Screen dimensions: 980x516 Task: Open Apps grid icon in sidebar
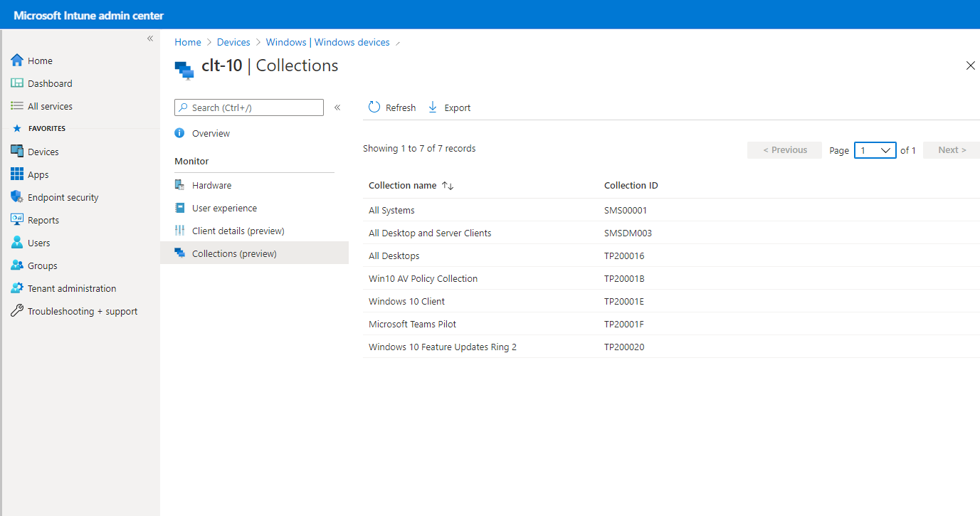[x=17, y=174]
